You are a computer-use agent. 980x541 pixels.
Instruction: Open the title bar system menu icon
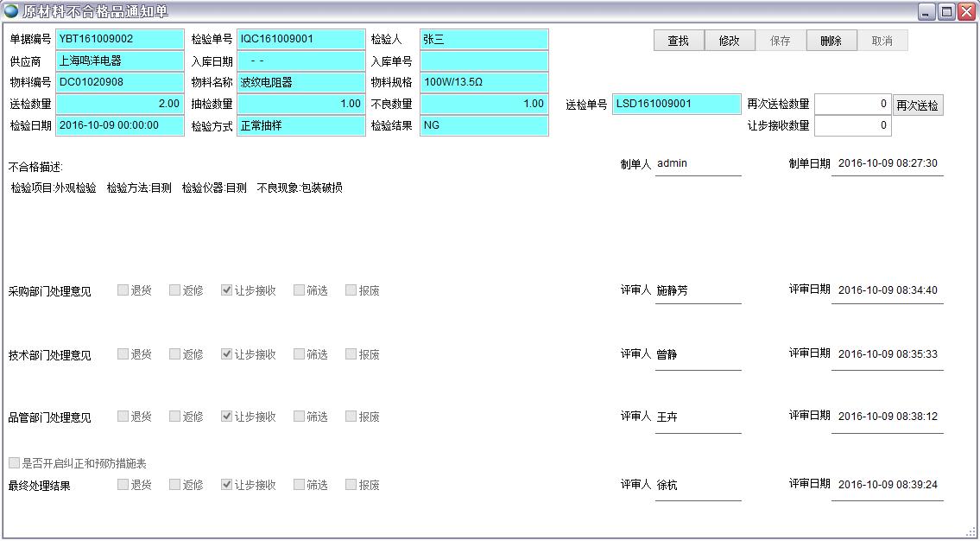(x=10, y=11)
